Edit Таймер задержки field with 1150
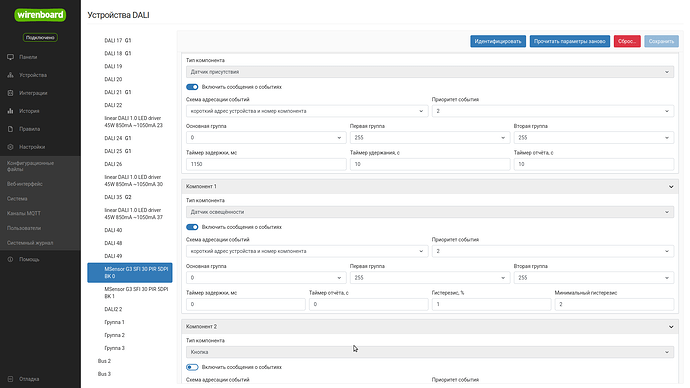 pos(266,164)
